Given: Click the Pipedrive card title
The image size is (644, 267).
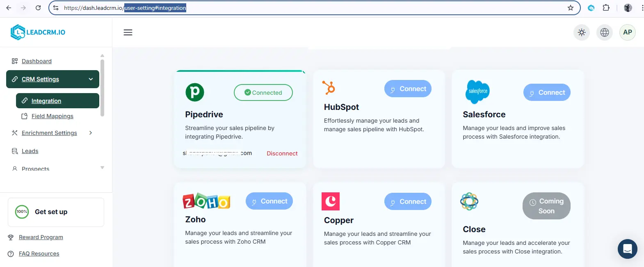Looking at the screenshot, I should click(x=204, y=114).
